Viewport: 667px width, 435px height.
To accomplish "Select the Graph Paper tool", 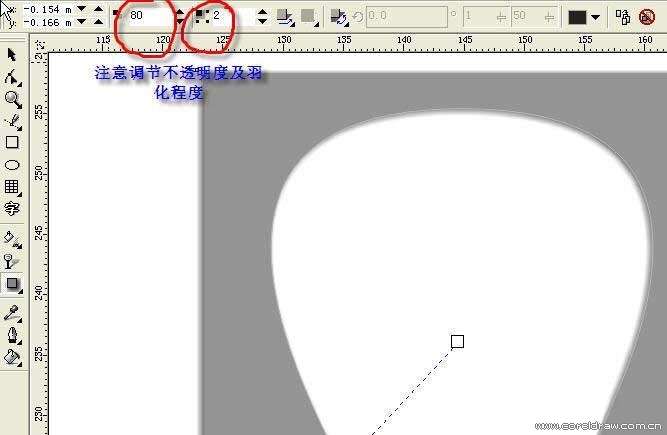I will tap(13, 187).
